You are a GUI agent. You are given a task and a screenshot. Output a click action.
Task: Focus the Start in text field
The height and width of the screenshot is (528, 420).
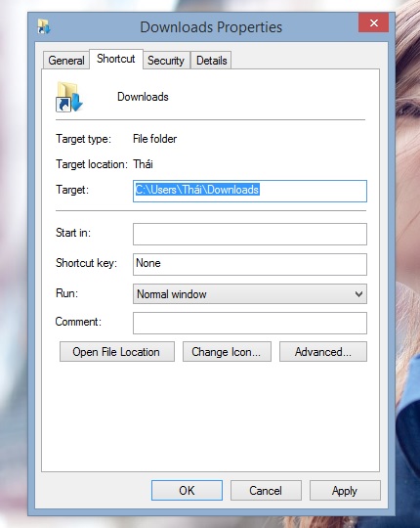(250, 234)
